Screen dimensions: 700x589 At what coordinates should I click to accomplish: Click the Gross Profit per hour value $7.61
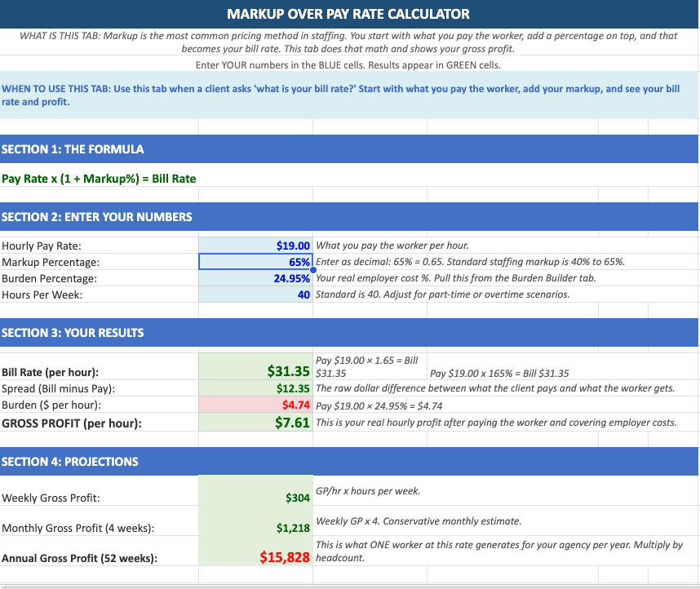[256, 423]
